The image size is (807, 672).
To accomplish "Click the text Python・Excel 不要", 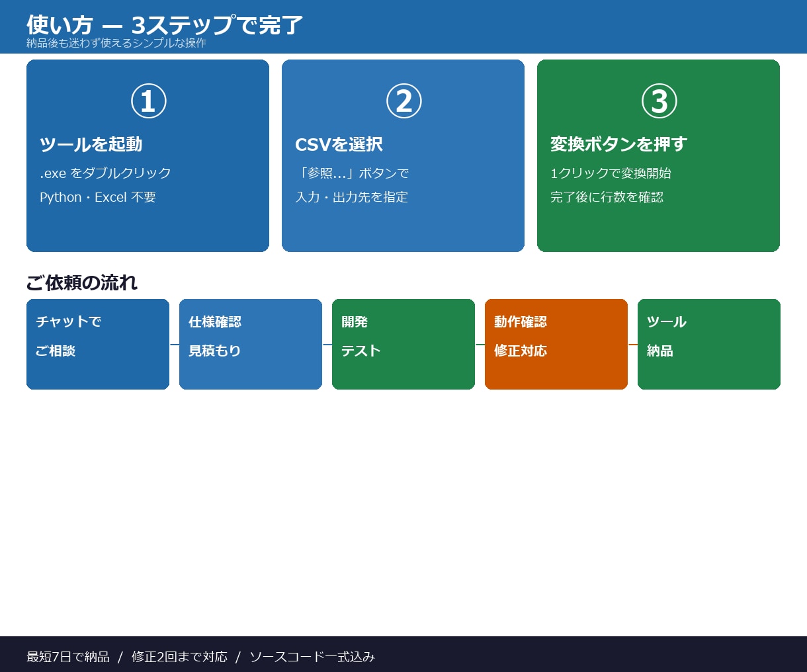I will point(98,197).
